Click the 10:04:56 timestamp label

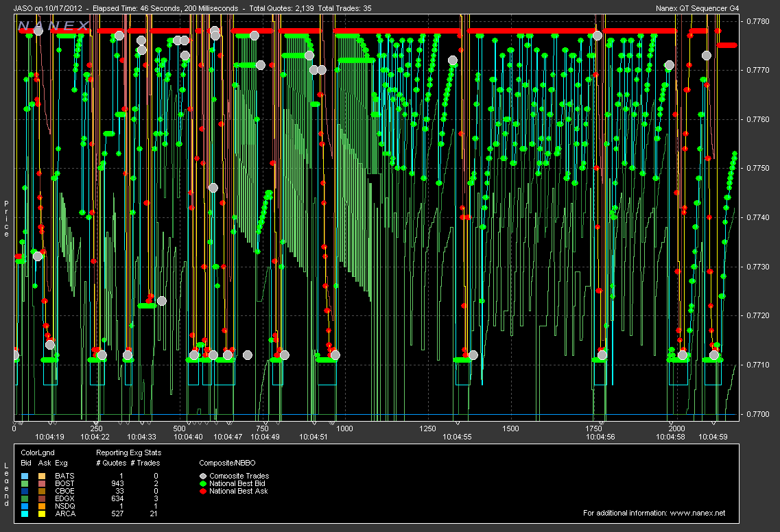600,437
